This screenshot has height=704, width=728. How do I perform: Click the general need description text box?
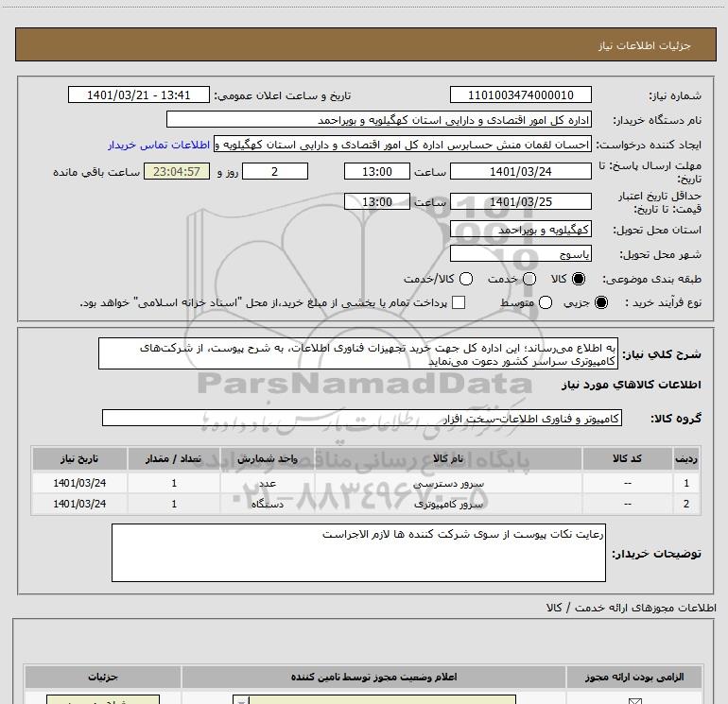pyautogui.click(x=358, y=354)
